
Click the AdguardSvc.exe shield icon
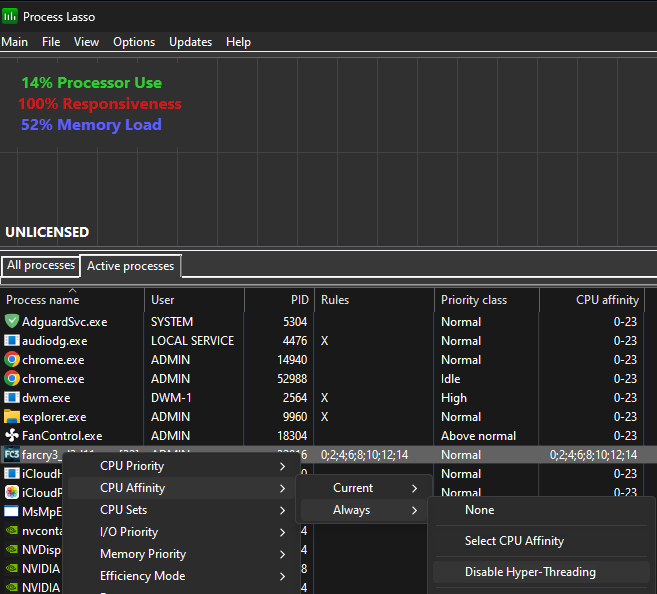coord(12,321)
